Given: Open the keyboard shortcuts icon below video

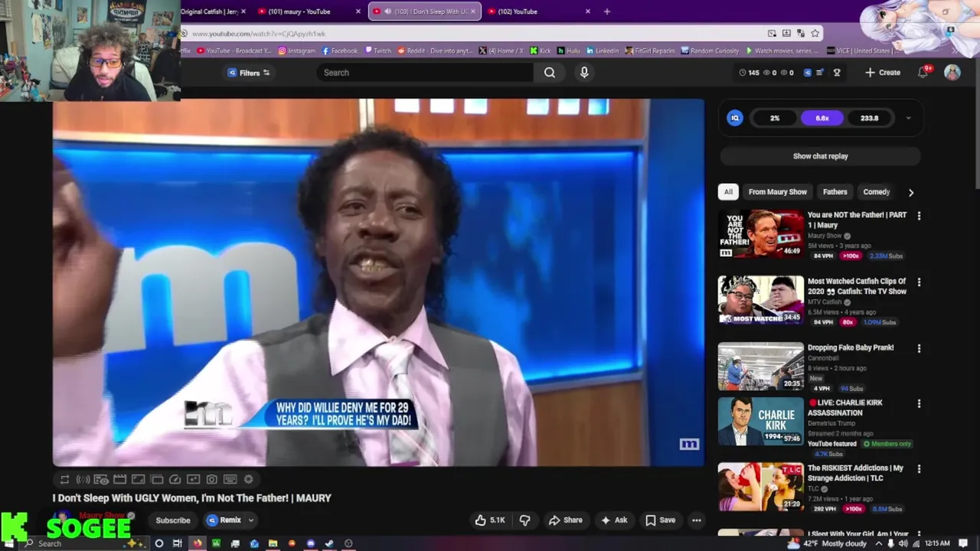Looking at the screenshot, I should point(230,480).
